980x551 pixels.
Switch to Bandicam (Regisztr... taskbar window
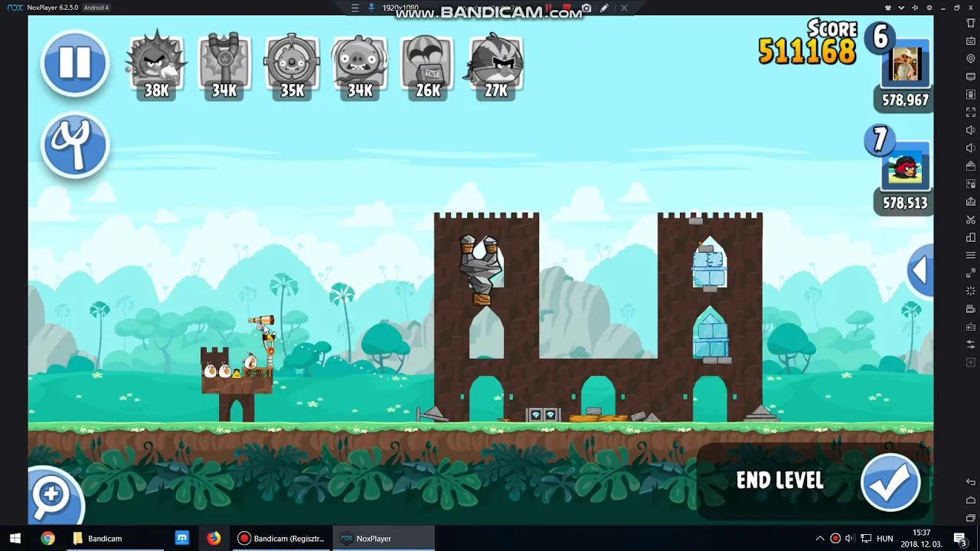pos(281,539)
